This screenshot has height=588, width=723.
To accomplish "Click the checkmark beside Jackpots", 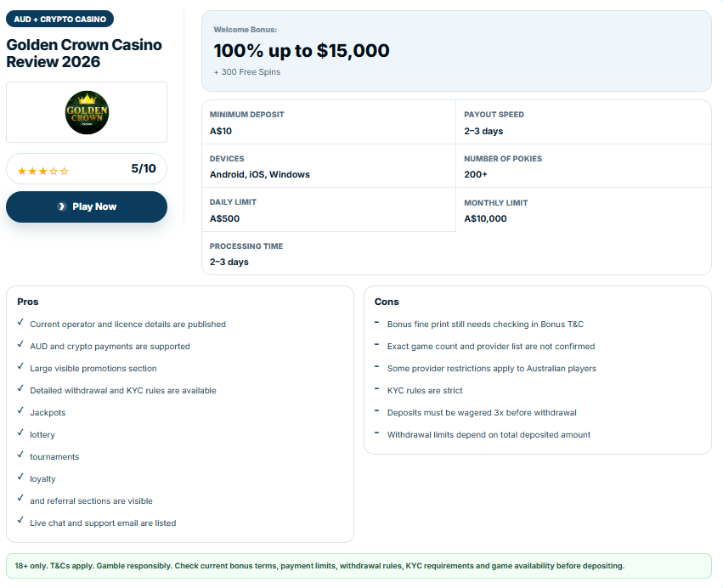I will coord(20,410).
